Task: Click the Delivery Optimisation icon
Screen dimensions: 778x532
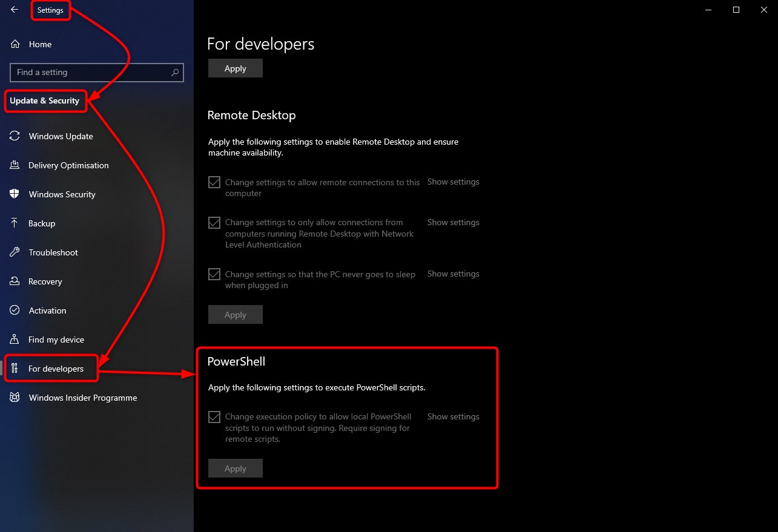Action: pos(15,165)
